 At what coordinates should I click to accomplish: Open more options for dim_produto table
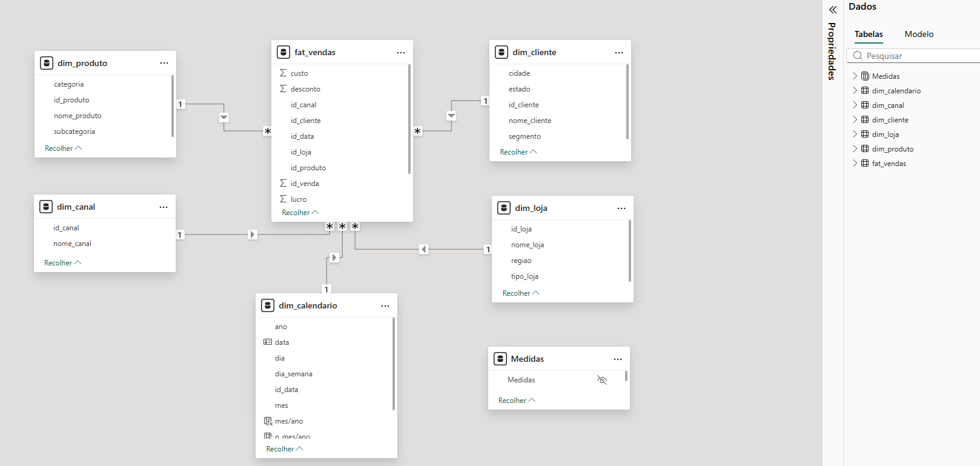[164, 63]
